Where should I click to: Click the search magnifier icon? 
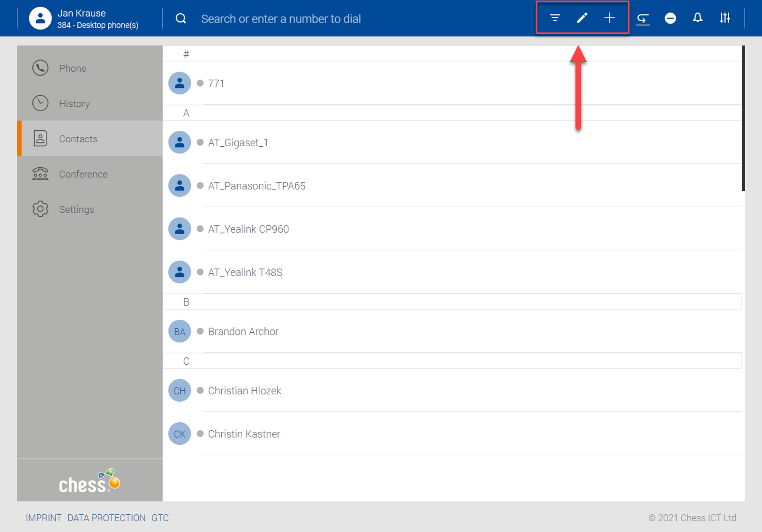point(181,18)
